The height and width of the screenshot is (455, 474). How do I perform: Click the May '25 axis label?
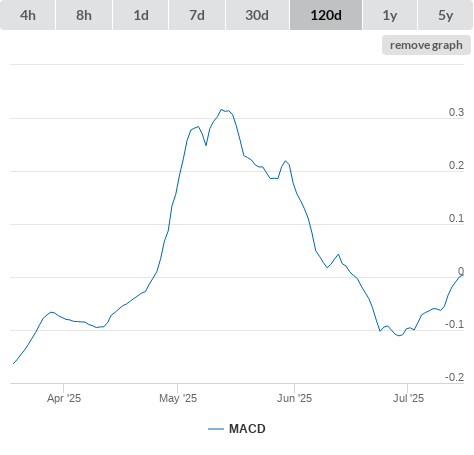[178, 398]
